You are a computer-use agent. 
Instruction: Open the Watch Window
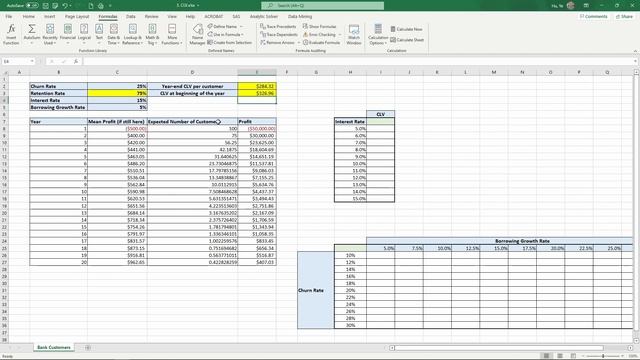click(354, 34)
